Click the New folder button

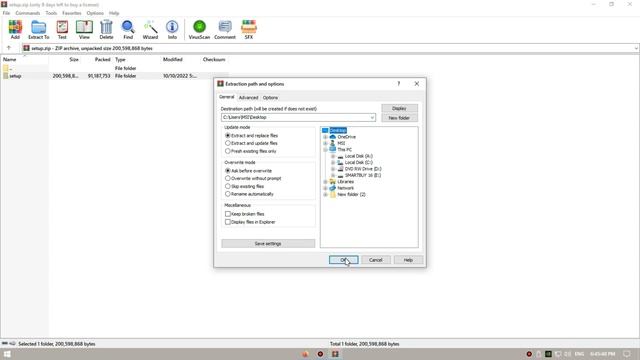[x=399, y=118]
